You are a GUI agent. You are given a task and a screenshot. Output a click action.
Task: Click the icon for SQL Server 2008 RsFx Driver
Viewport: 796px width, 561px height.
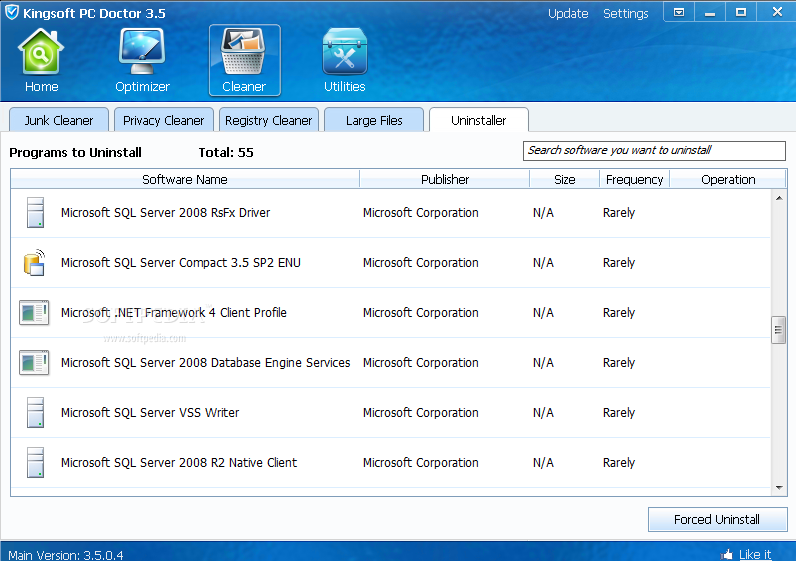coord(35,212)
